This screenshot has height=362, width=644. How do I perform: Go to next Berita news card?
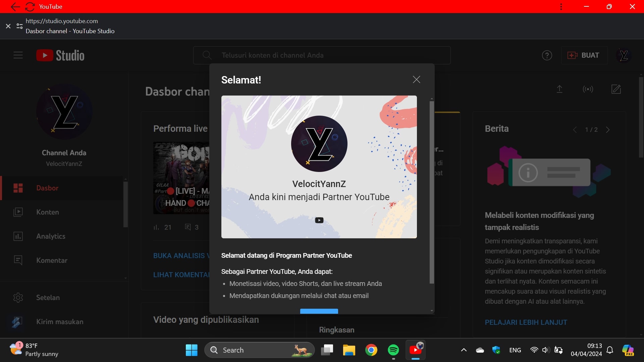point(608,130)
